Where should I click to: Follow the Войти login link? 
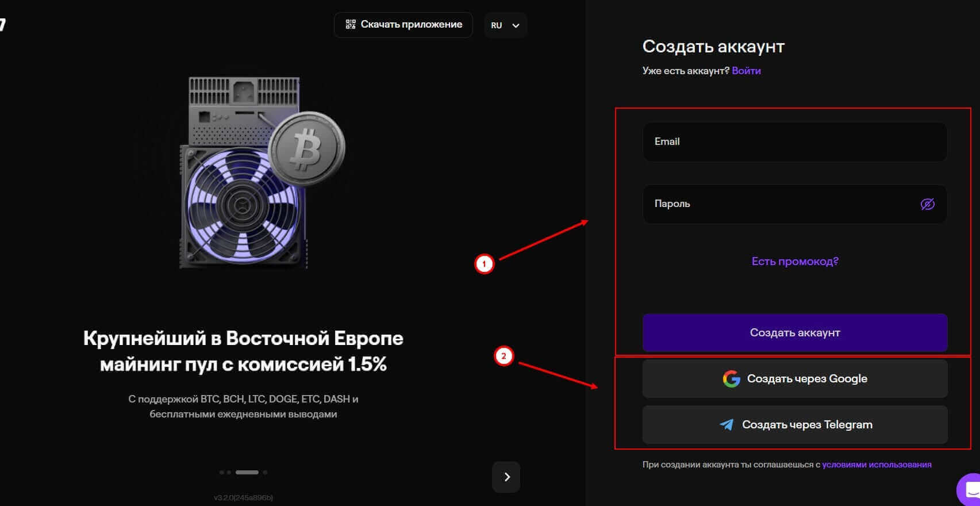[746, 71]
